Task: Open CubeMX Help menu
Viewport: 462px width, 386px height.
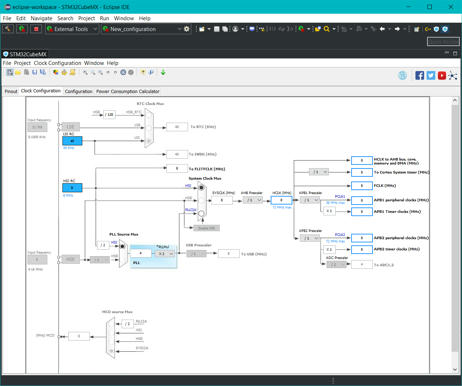Action: 112,63
